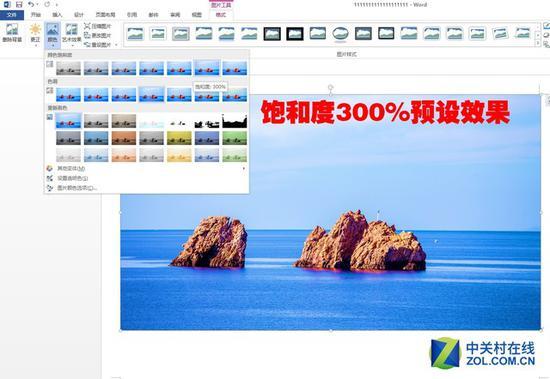
Task: Switch to the 开始 (Home) ribbon tab
Action: (36, 15)
